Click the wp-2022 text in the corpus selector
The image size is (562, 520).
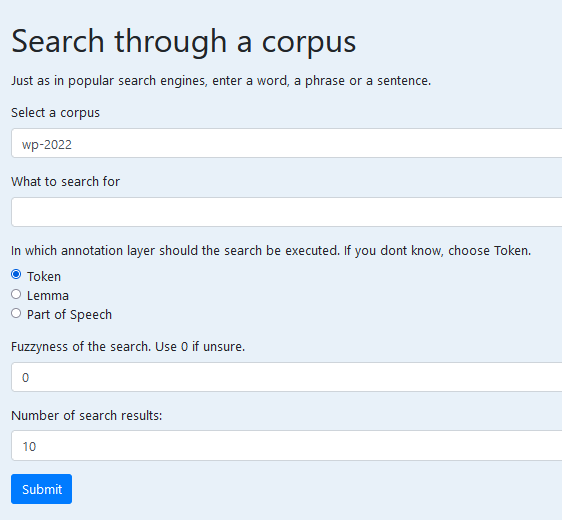pyautogui.click(x=47, y=145)
